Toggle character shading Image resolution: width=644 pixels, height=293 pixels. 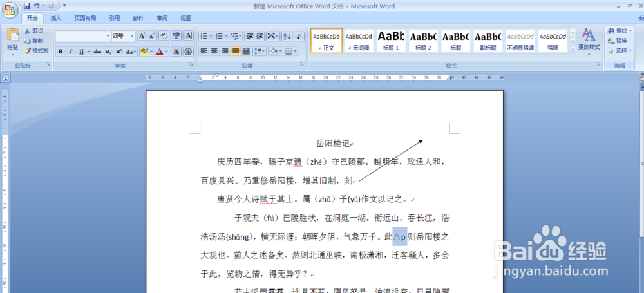pyautogui.click(x=176, y=52)
